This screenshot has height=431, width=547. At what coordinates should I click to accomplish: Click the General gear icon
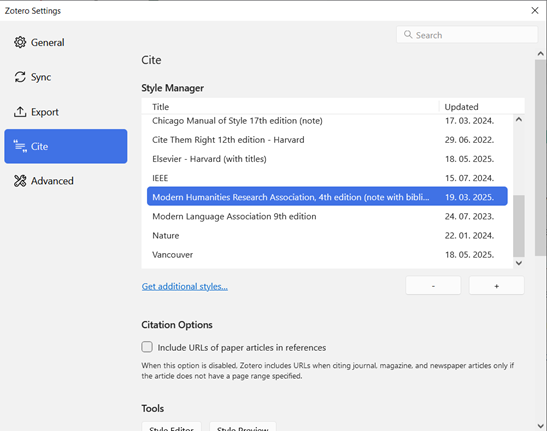[x=20, y=42]
